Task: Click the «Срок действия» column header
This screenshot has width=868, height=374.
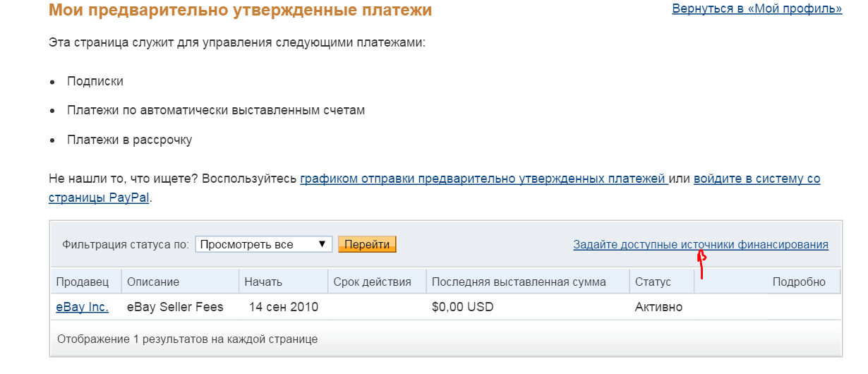Action: [x=372, y=282]
